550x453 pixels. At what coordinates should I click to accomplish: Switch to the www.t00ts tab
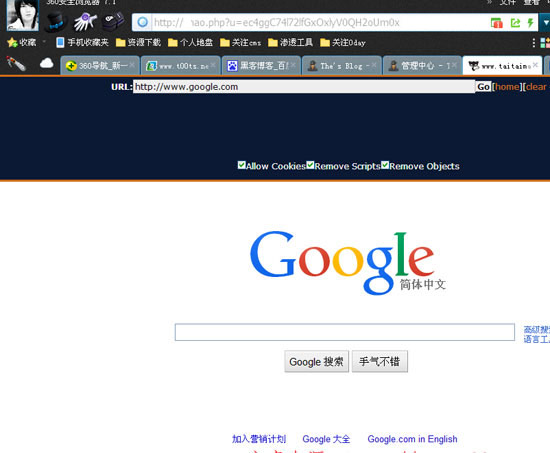point(180,66)
